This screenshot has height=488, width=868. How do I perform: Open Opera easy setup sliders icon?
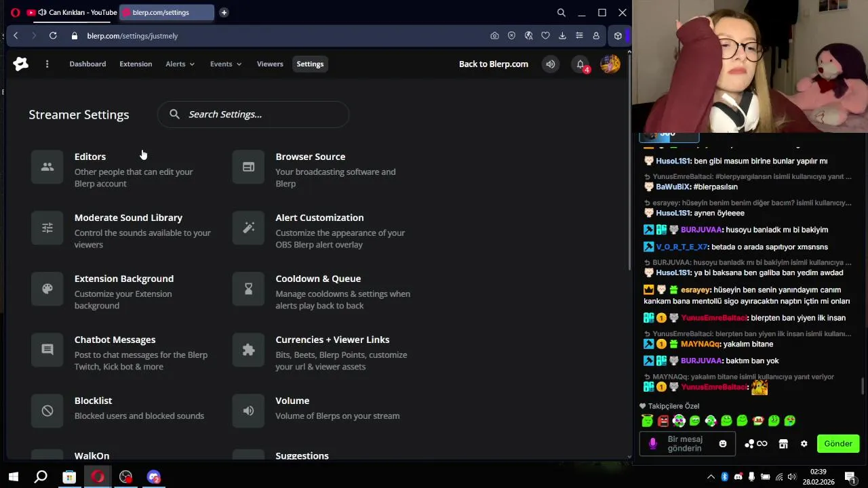(x=579, y=36)
